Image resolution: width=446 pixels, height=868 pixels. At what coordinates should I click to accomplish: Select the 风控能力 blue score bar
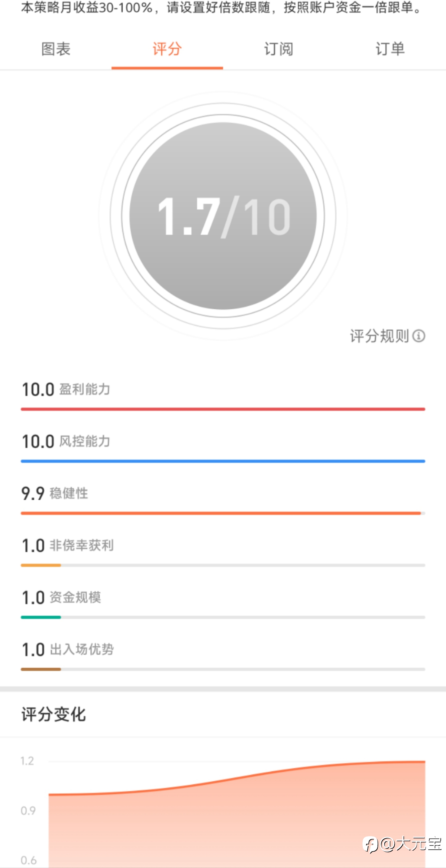point(223,461)
